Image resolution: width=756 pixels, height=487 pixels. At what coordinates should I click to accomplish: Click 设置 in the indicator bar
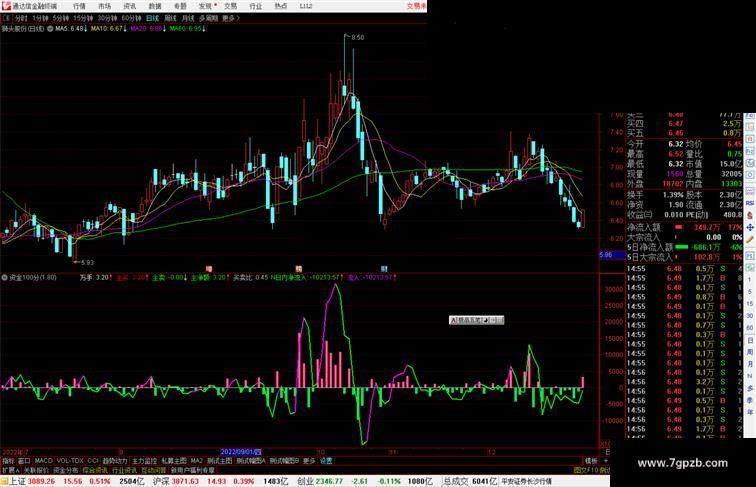tap(326, 461)
